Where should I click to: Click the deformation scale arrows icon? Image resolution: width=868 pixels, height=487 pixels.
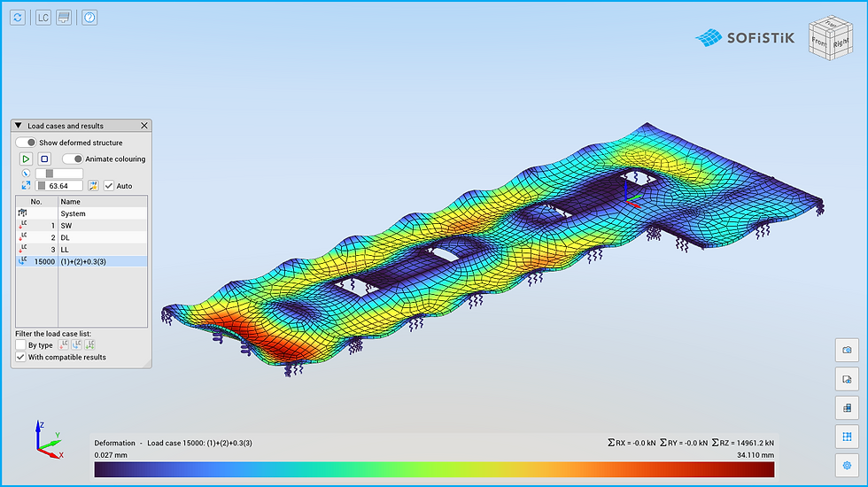26,185
